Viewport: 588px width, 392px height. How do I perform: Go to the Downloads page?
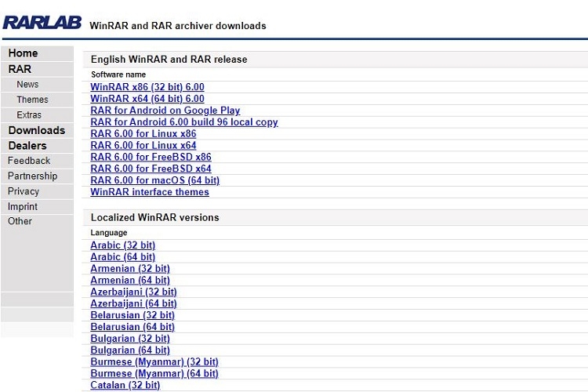pos(37,130)
